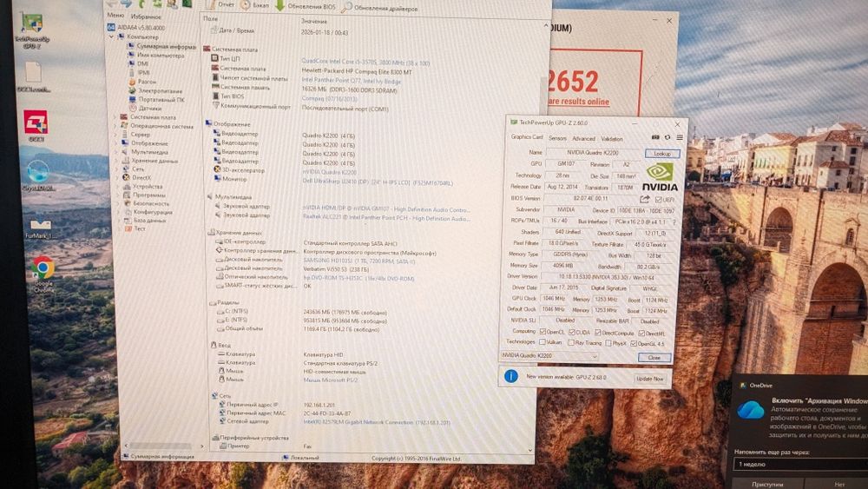Switch to GPU-Z Graphics Card tab

click(527, 136)
